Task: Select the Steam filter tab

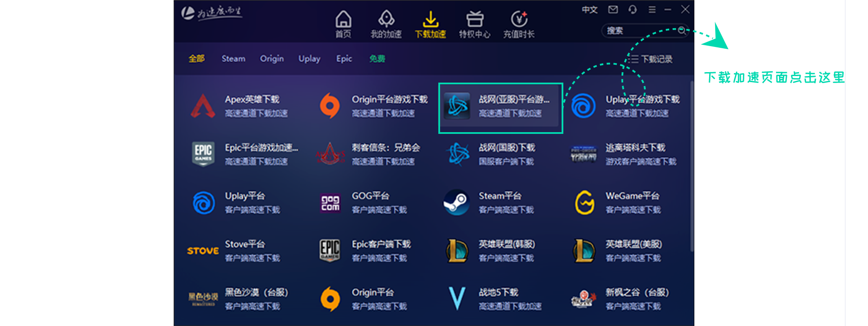Action: [x=233, y=58]
